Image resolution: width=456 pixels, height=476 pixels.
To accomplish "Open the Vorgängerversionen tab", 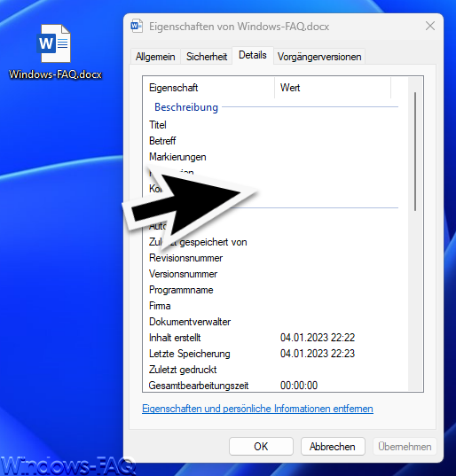I will (x=319, y=57).
